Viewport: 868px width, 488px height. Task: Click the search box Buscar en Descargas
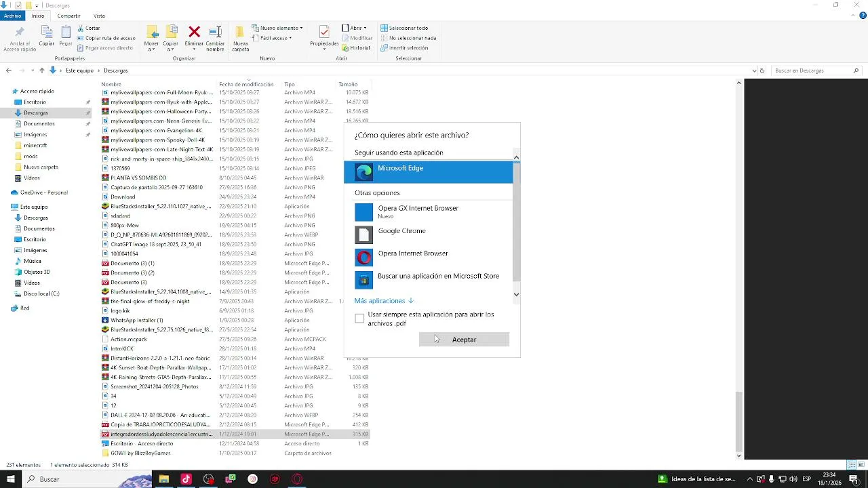pos(817,70)
